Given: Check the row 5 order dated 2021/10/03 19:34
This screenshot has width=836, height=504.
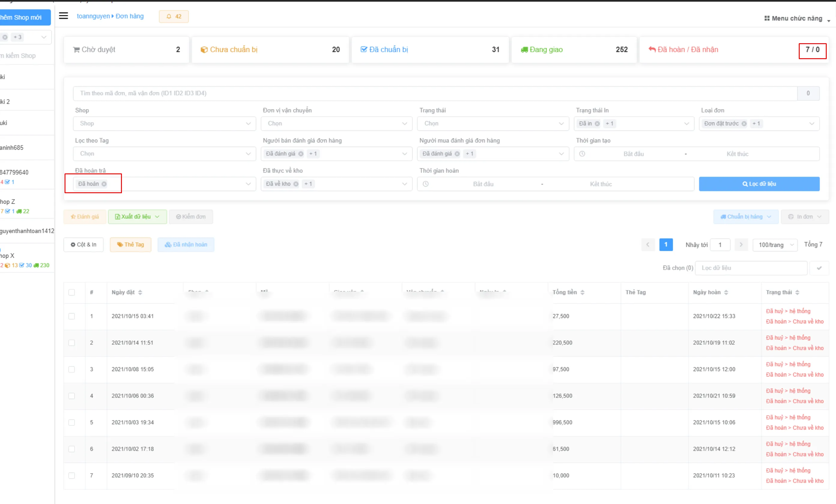Looking at the screenshot, I should [71, 422].
